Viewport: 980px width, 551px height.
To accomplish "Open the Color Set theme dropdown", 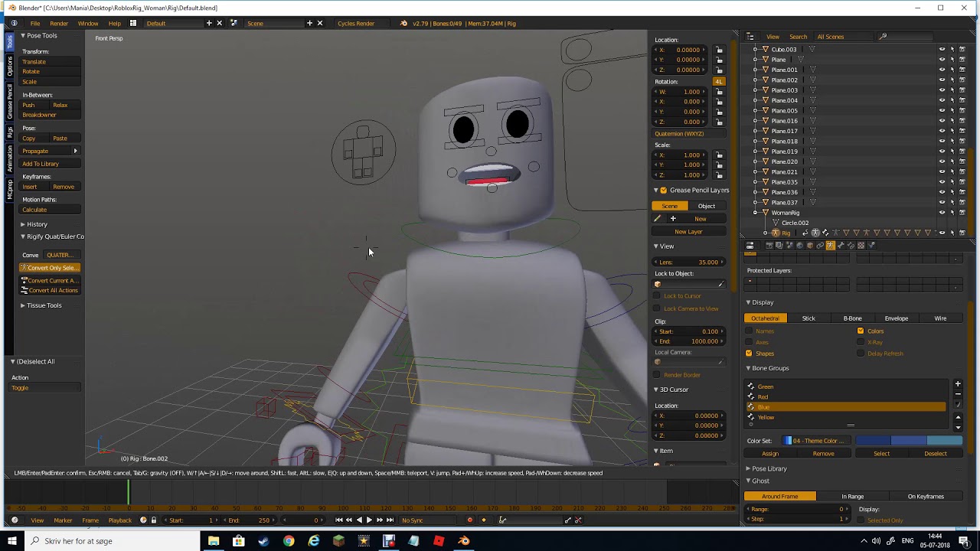I will tap(816, 441).
